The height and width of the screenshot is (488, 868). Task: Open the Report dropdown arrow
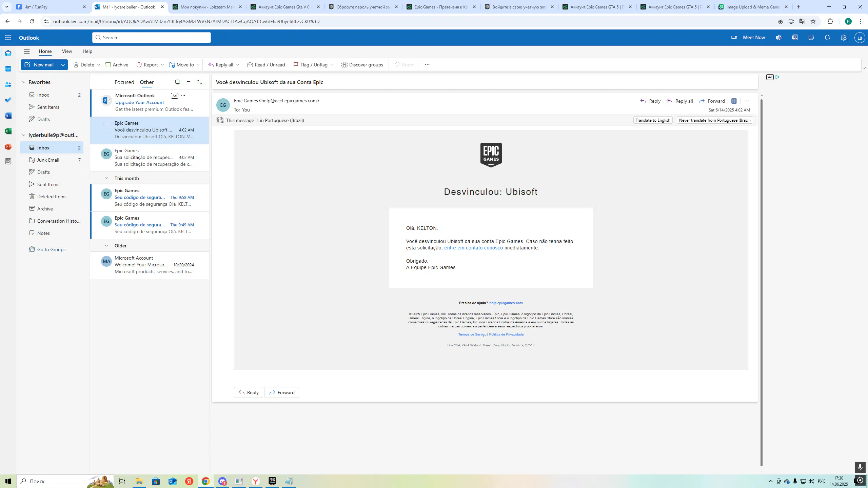click(x=162, y=65)
